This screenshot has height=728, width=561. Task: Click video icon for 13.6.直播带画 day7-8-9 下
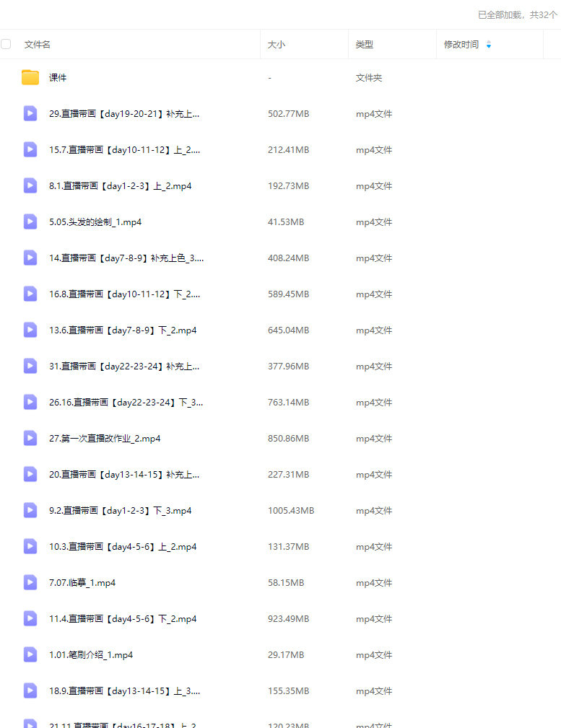point(30,330)
